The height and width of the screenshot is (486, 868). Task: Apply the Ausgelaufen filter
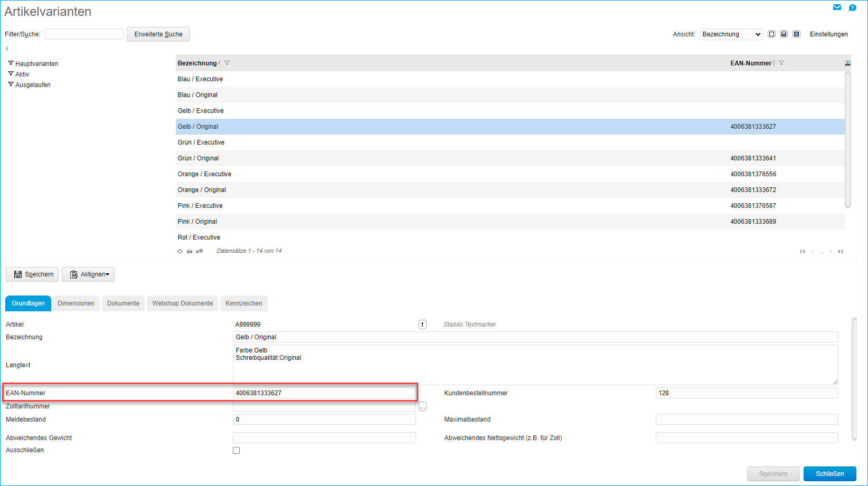click(x=29, y=84)
